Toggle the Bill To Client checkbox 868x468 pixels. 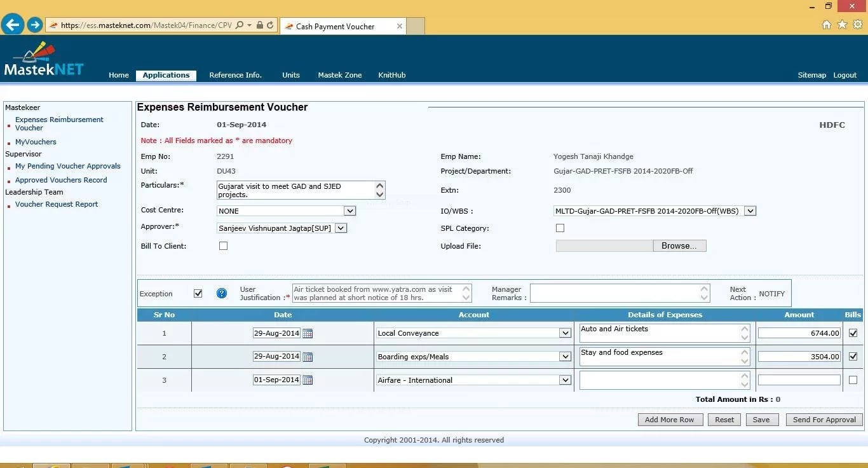pos(223,245)
